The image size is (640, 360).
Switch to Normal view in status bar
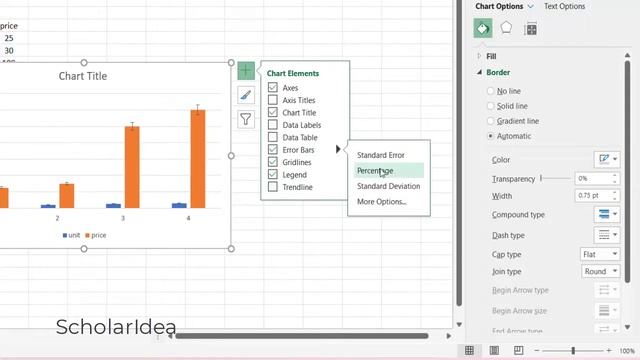click(x=469, y=350)
